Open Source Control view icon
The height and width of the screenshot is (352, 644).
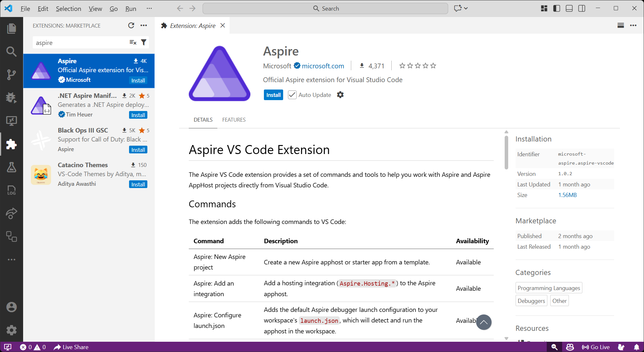pos(12,74)
